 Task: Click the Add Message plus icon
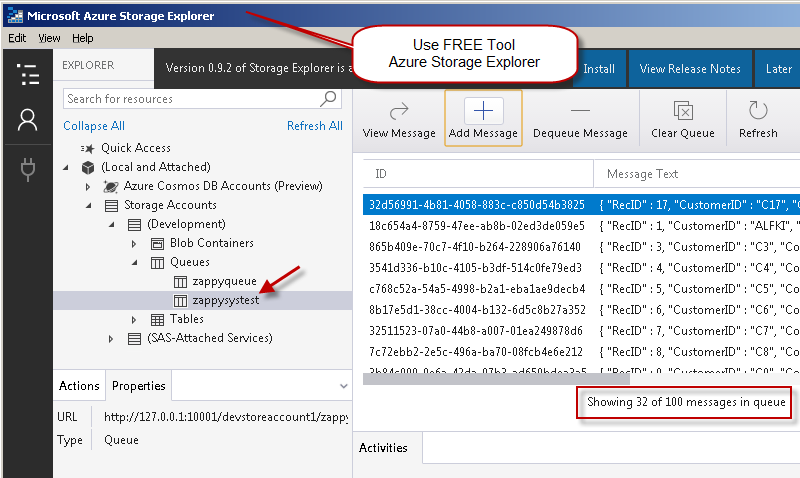pyautogui.click(x=483, y=111)
